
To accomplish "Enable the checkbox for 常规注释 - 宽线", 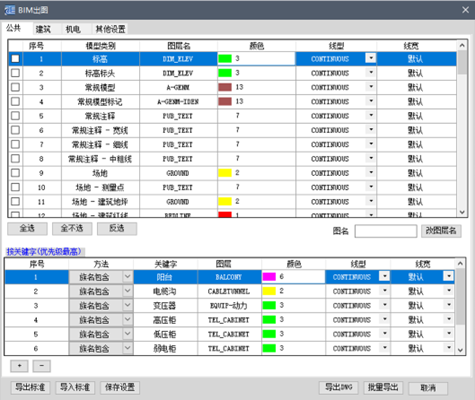I will pos(15,130).
